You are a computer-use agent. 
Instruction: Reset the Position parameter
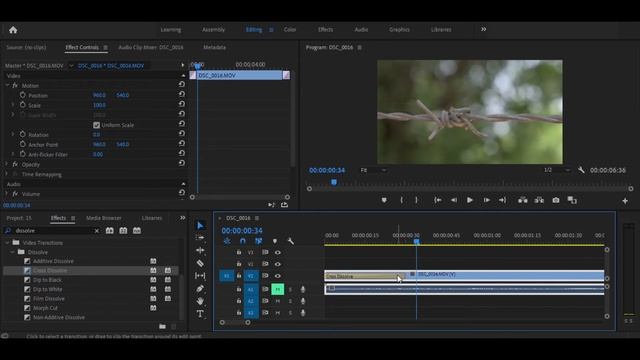click(x=182, y=94)
